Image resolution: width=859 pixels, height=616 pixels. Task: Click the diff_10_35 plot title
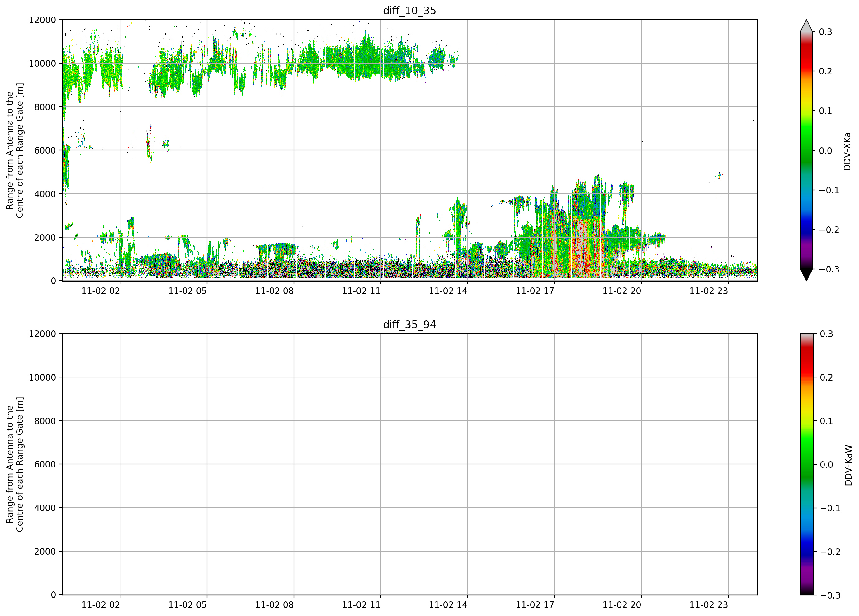click(409, 11)
